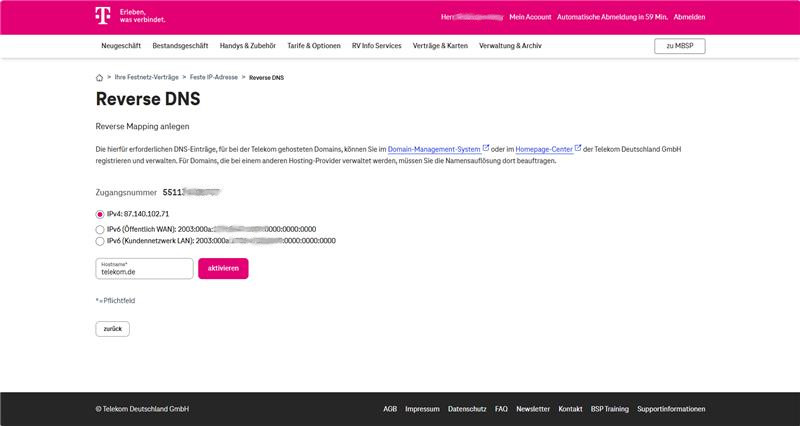This screenshot has width=800, height=426.
Task: Open Supportinformationen footer link
Action: point(671,409)
